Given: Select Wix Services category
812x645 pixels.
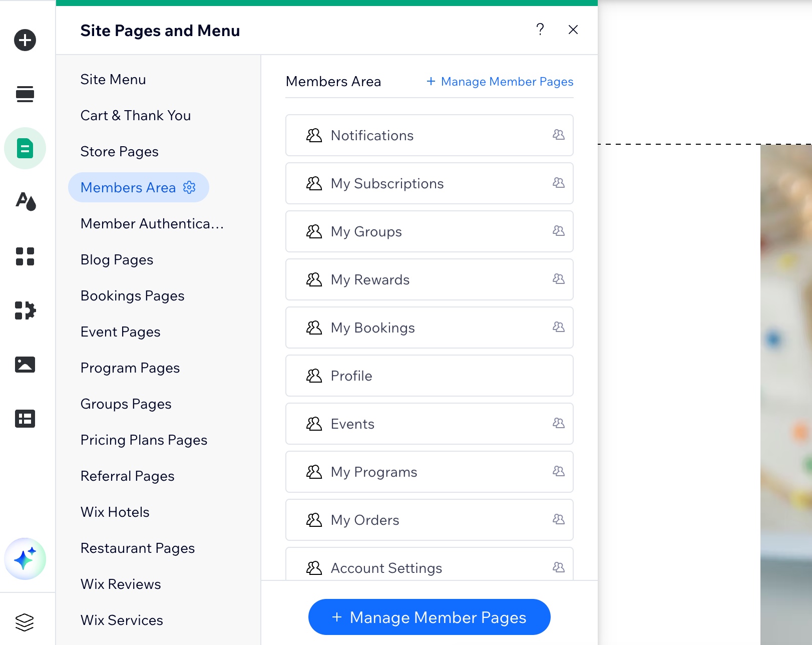Looking at the screenshot, I should [x=122, y=620].
